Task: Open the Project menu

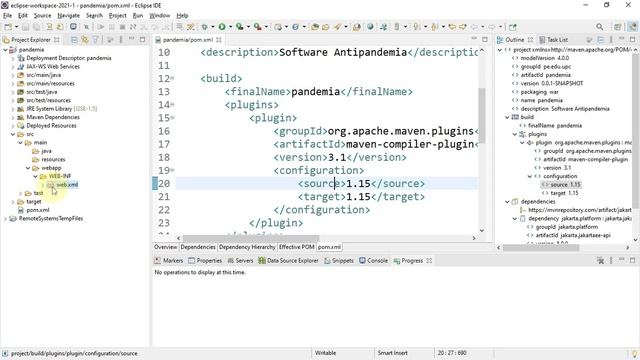Action: coord(118,16)
